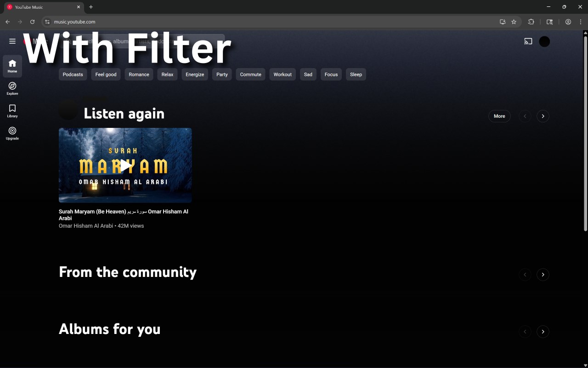This screenshot has width=588, height=368.
Task: Close the YouTube Music tab
Action: pyautogui.click(x=79, y=7)
